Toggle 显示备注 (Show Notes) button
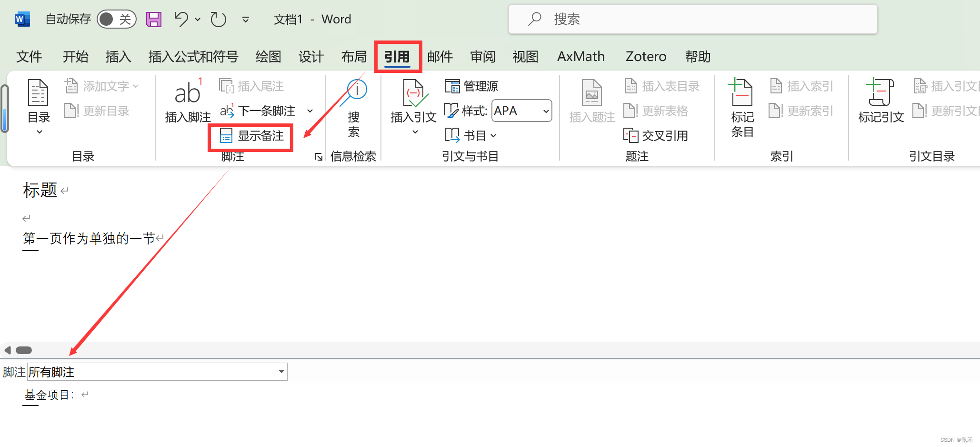 click(x=251, y=136)
